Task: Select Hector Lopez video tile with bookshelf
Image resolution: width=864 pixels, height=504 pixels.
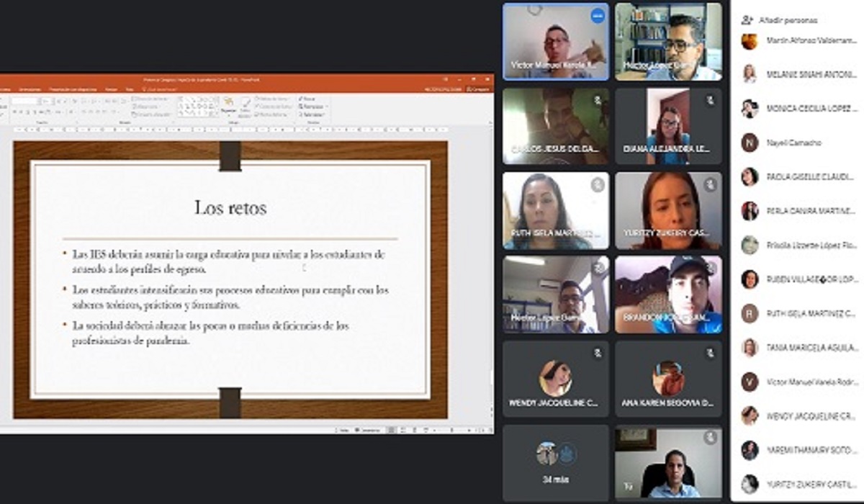Action: click(668, 41)
